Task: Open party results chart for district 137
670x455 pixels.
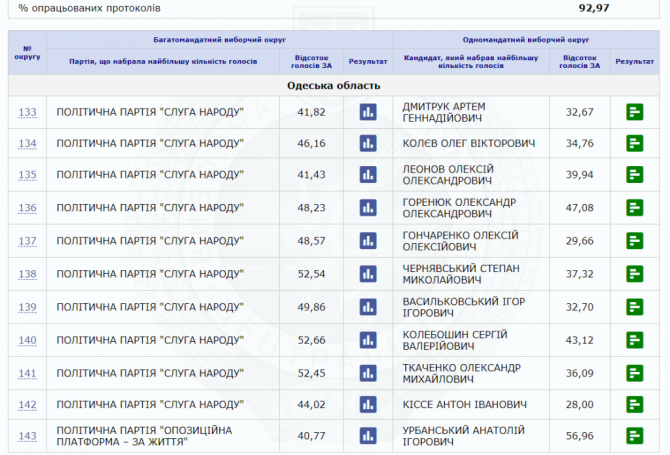Action: coord(368,241)
